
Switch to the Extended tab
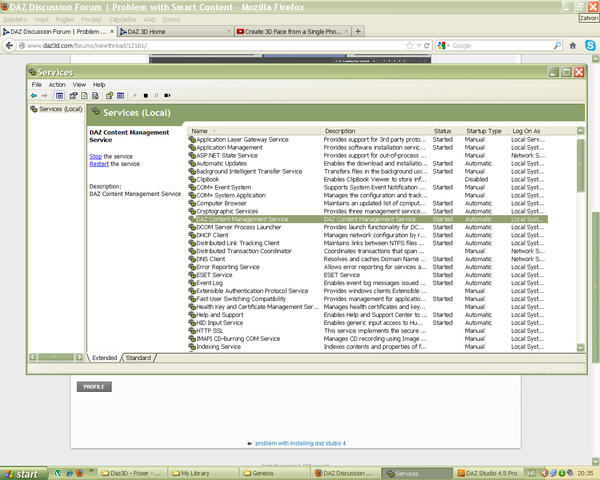click(104, 358)
